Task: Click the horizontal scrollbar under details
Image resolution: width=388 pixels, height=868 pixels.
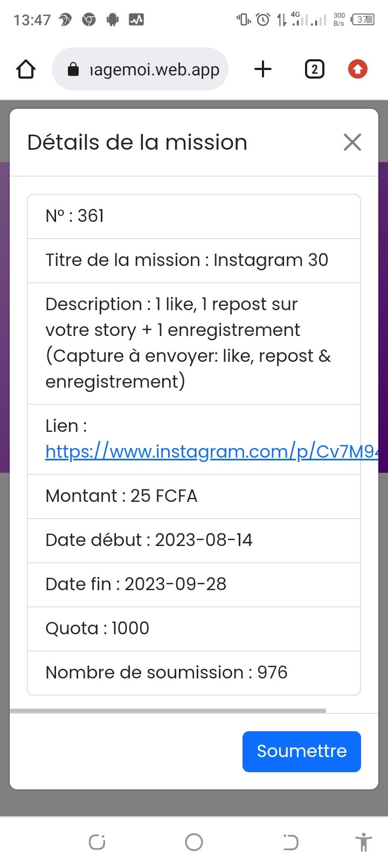Action: (168, 711)
